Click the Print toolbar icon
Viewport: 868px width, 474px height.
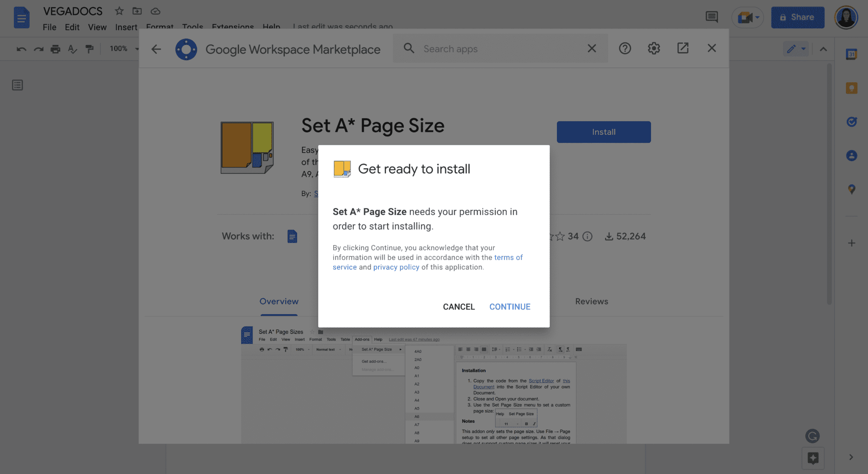click(56, 49)
